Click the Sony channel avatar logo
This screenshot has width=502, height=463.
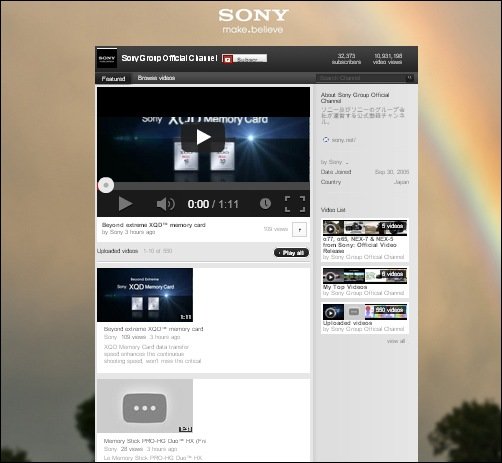(107, 58)
